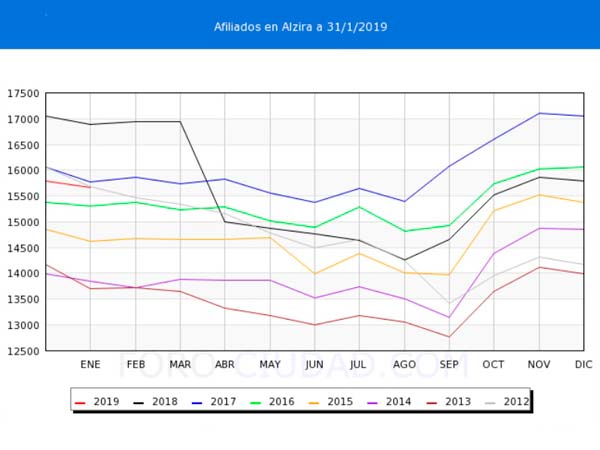Click the 12500 y-axis value

tap(23, 351)
